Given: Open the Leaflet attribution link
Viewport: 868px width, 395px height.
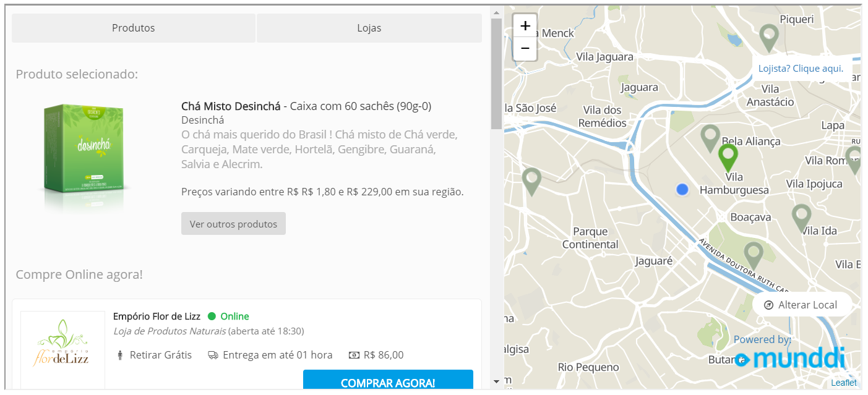Looking at the screenshot, I should 844,383.
